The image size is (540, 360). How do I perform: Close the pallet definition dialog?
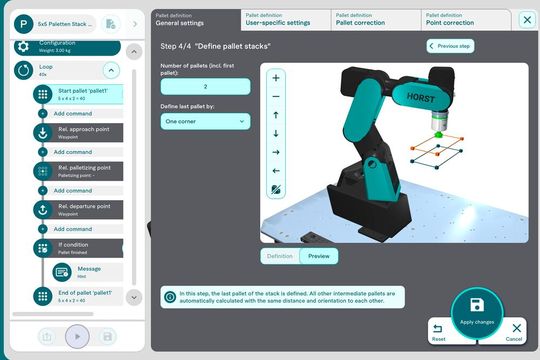527,20
